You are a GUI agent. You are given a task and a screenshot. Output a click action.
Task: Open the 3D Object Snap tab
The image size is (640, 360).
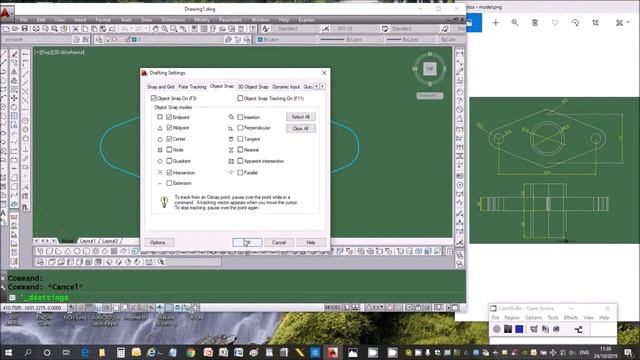(253, 87)
